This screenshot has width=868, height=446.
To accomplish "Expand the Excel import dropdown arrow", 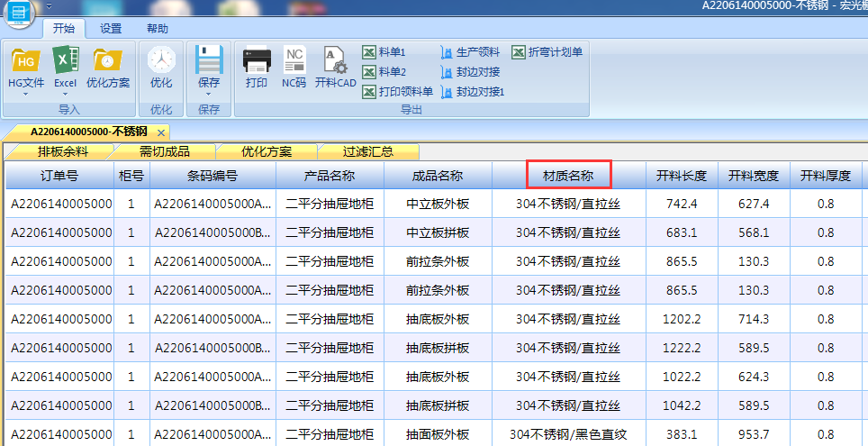I will tap(66, 95).
